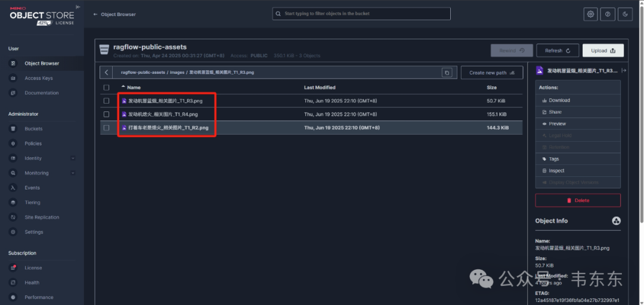Click the search magnifier icon
Screen dimensions: 644x305
click(x=278, y=14)
